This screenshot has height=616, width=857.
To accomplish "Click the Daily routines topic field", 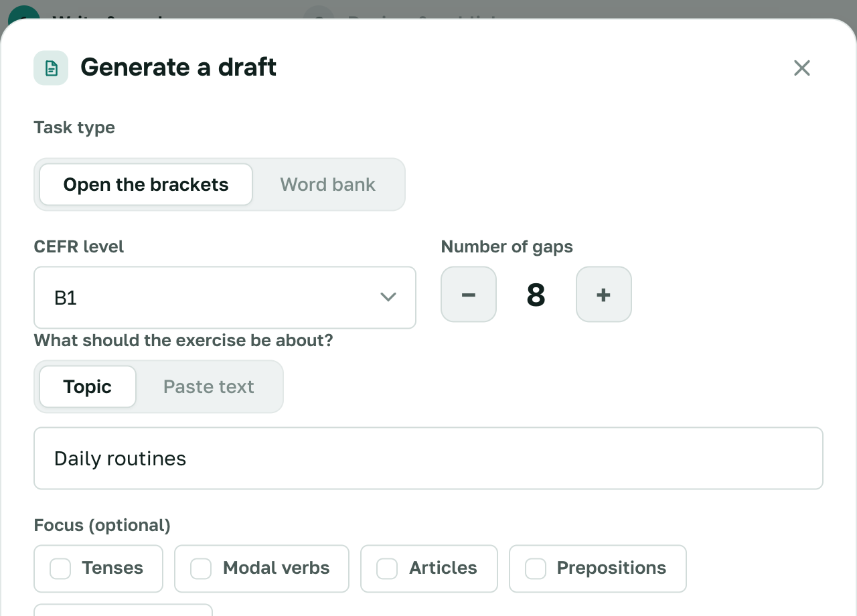I will click(x=428, y=459).
